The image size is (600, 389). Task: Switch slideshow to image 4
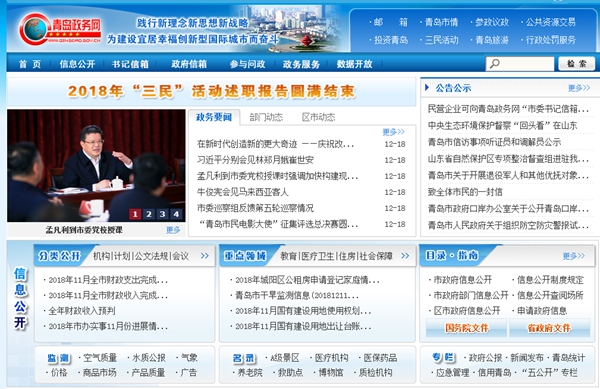[176, 214]
